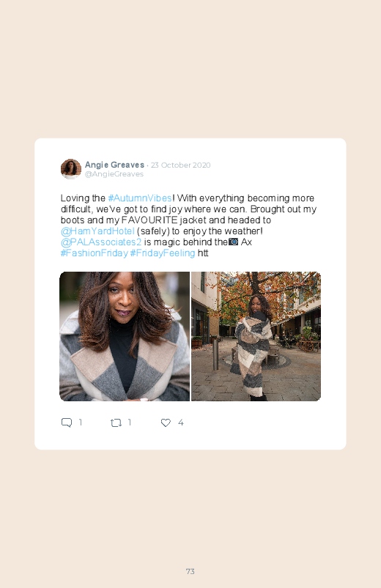Image resolution: width=381 pixels, height=588 pixels.
Task: Click the heart like icon
Action: pyautogui.click(x=166, y=423)
